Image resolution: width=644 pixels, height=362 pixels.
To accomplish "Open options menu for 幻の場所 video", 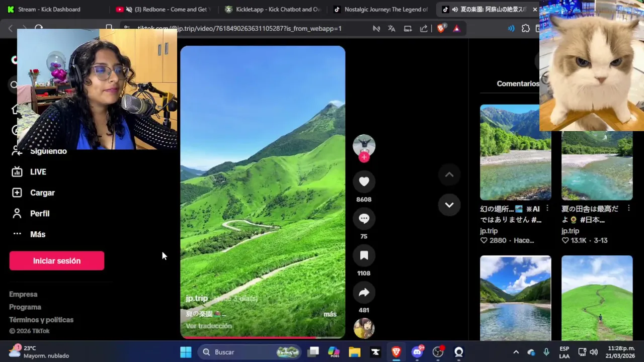I will (547, 209).
